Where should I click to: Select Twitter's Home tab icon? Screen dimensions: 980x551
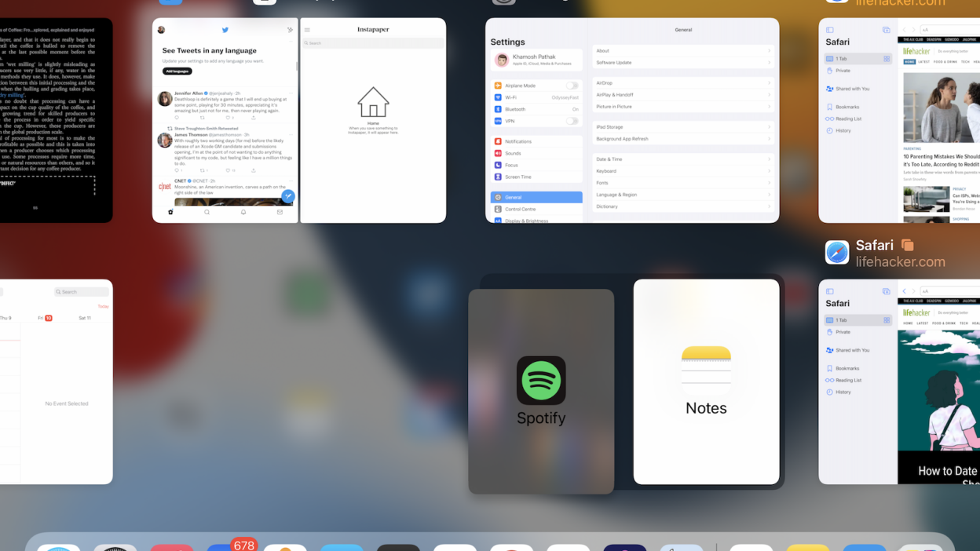click(170, 212)
